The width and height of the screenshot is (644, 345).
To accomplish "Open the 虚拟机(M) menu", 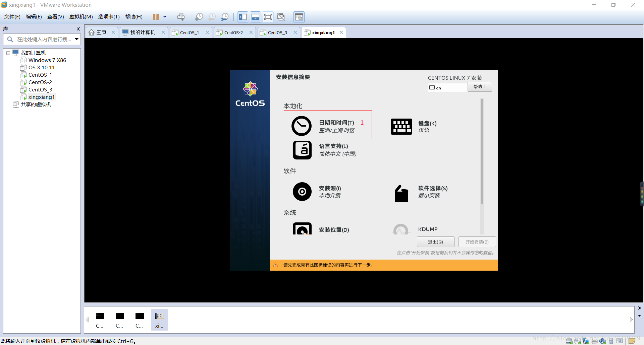I will click(81, 17).
